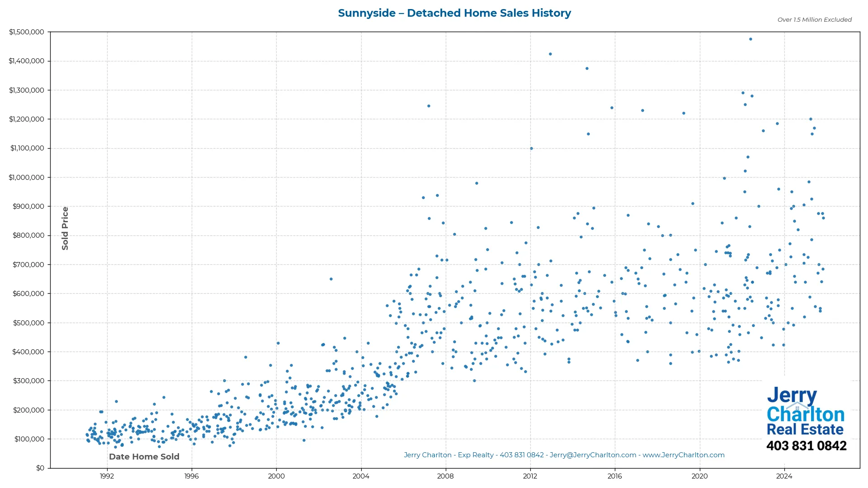Click the Jerry Charlton Real Estate logo

[806, 412]
